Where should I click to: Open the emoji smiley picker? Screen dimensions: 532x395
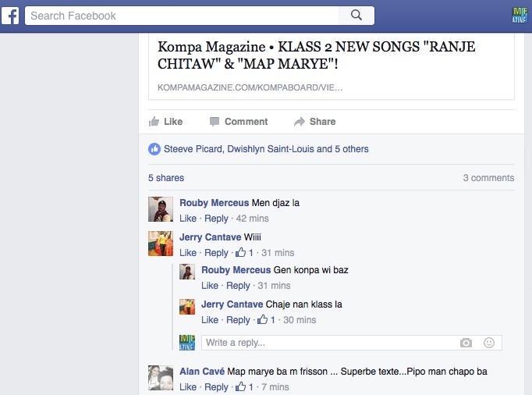[x=489, y=343]
